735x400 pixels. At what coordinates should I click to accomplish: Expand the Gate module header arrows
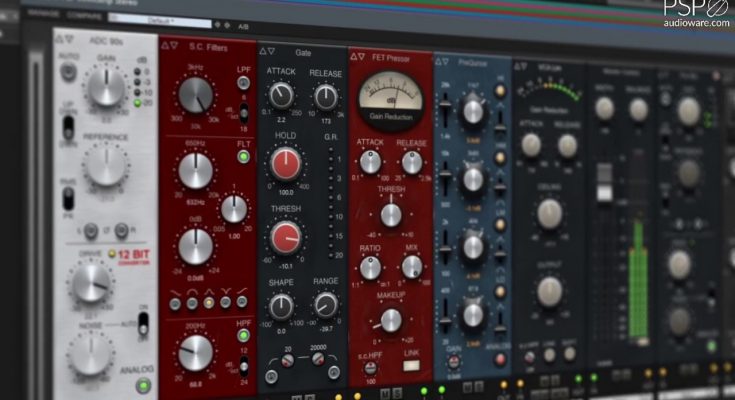267,50
